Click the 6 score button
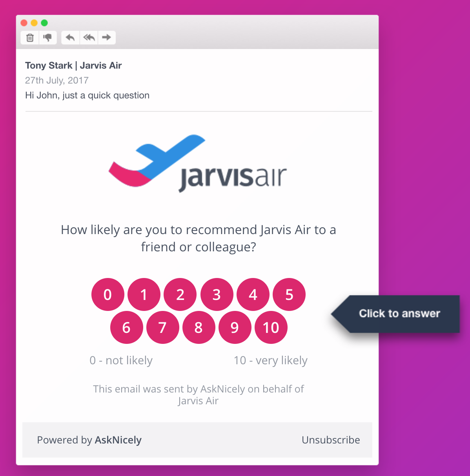The image size is (470, 476). pos(127,327)
